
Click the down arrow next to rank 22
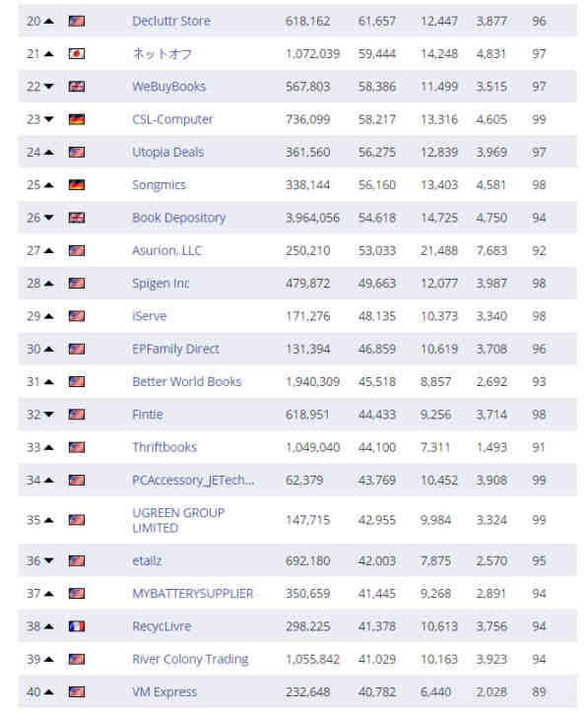click(x=49, y=87)
